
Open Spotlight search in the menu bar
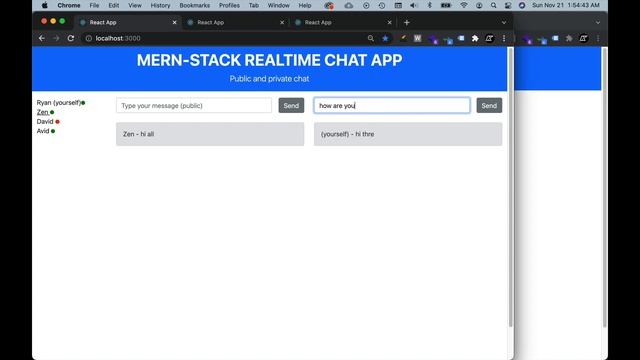coord(493,5)
